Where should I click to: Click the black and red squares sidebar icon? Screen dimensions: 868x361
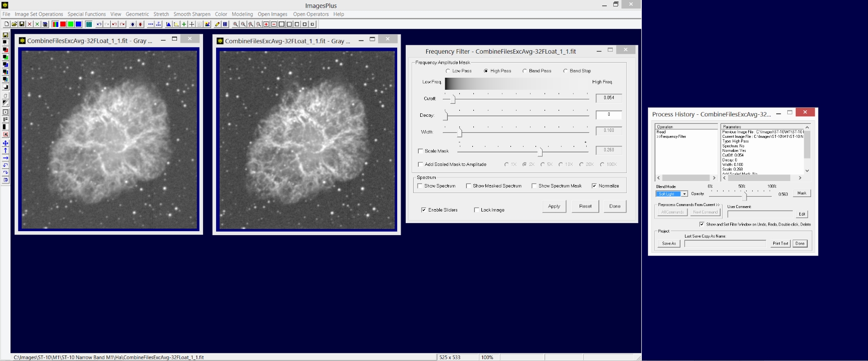6,50
